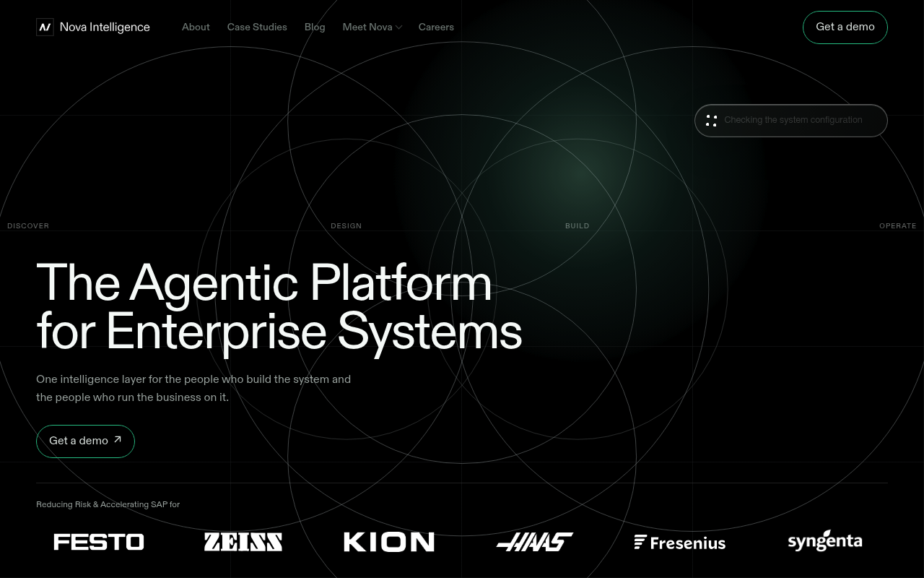This screenshot has width=924, height=578.
Task: Click the Nova Intelligence logo icon
Action: [45, 27]
